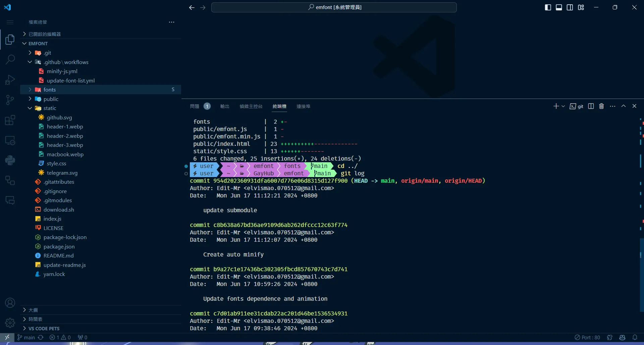The width and height of the screenshot is (644, 345).
Task: Expand the .git folder
Action: pyautogui.click(x=101, y=53)
